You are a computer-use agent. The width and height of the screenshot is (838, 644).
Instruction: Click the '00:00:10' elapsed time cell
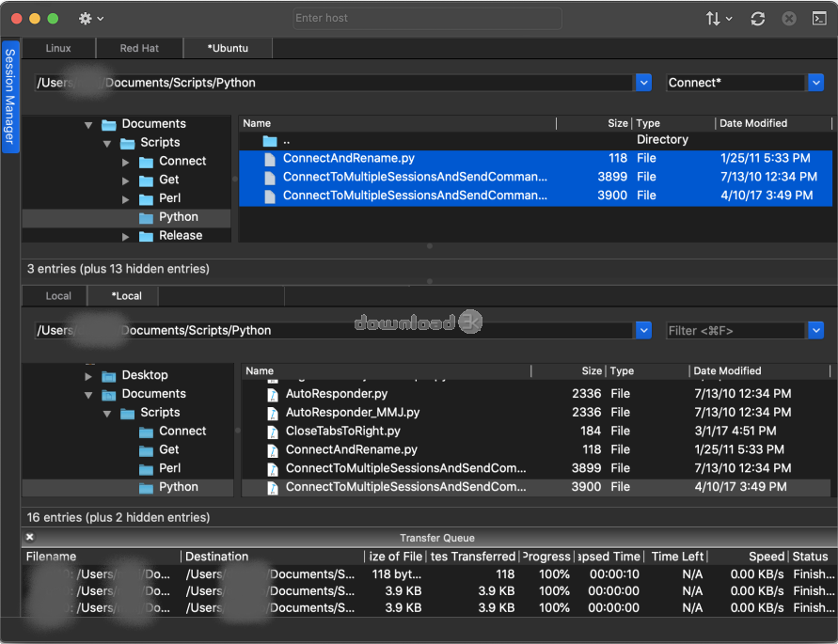[x=614, y=574]
